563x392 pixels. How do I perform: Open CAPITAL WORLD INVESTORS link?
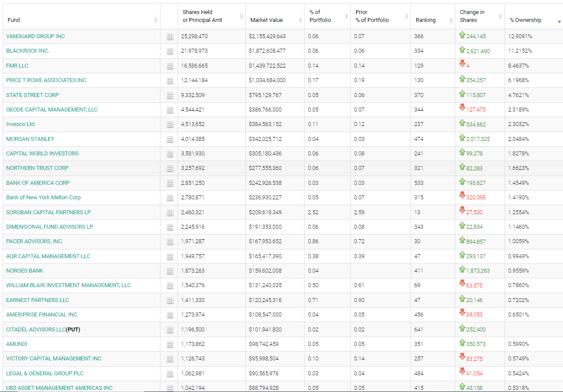tap(42, 154)
